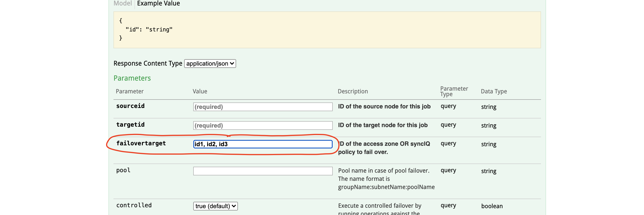Click the failovertarget parameter name
Screen dimensions: 644x215
[141, 143]
